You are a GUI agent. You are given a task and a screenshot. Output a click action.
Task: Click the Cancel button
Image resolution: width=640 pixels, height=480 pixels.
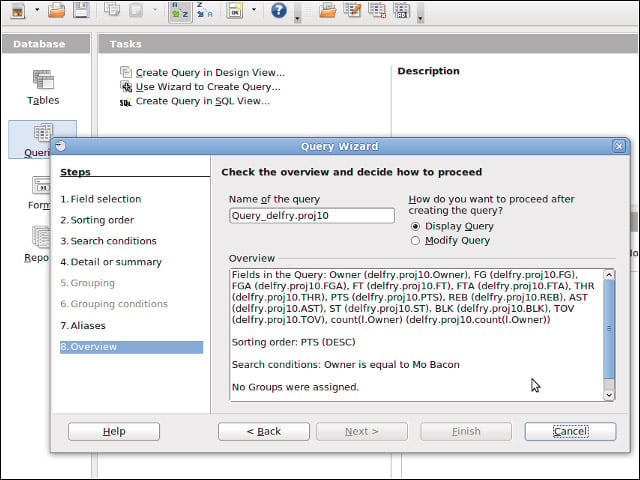570,431
